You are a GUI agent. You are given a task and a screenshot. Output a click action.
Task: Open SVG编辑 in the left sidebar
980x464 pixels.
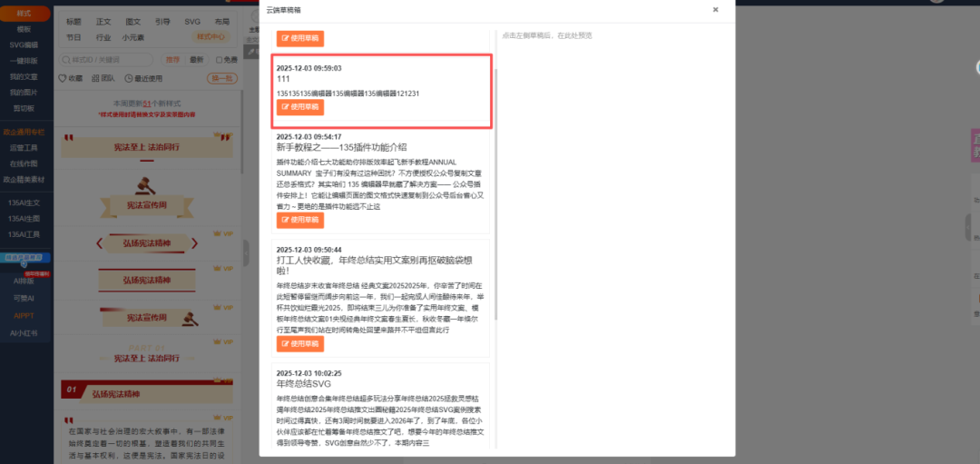pos(25,44)
